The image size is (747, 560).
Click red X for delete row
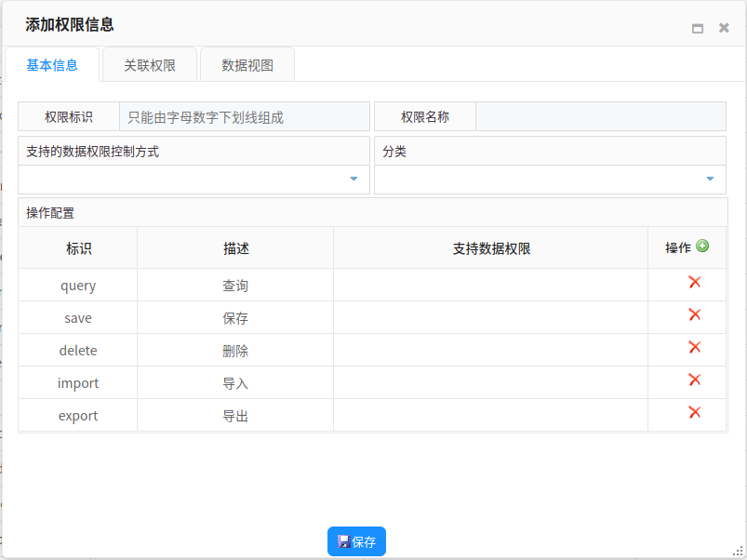[694, 348]
